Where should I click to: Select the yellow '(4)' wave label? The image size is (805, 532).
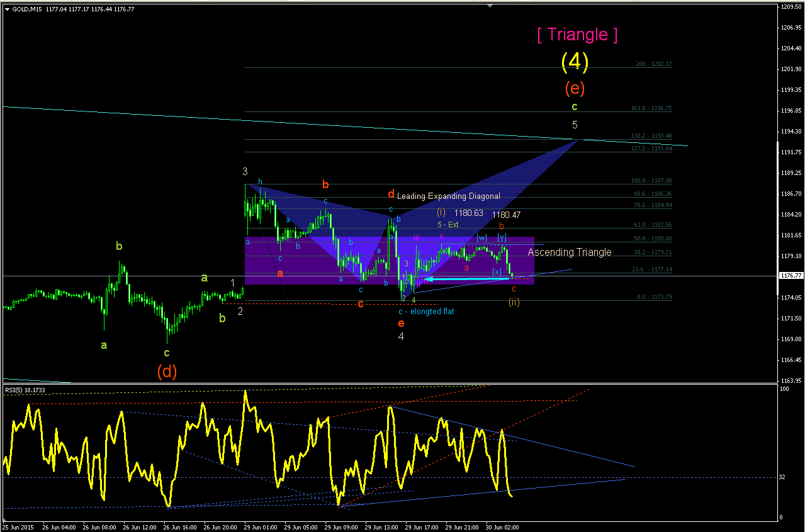point(575,61)
